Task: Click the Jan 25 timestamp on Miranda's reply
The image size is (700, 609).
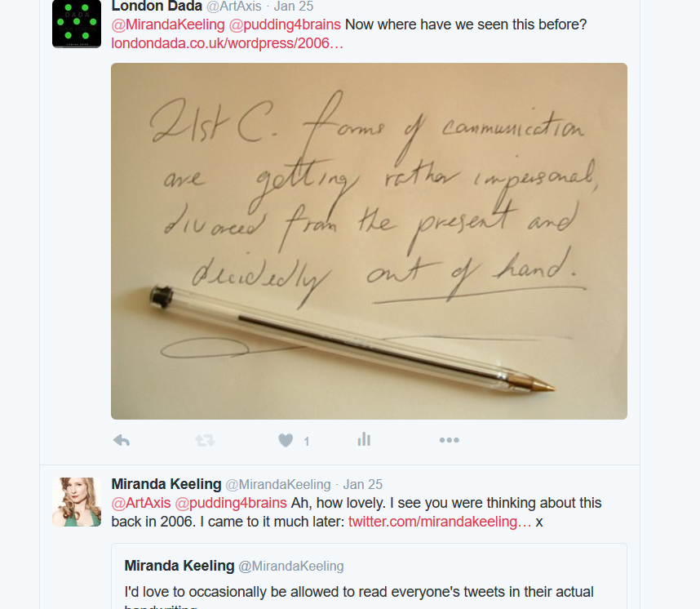Action: click(x=363, y=484)
